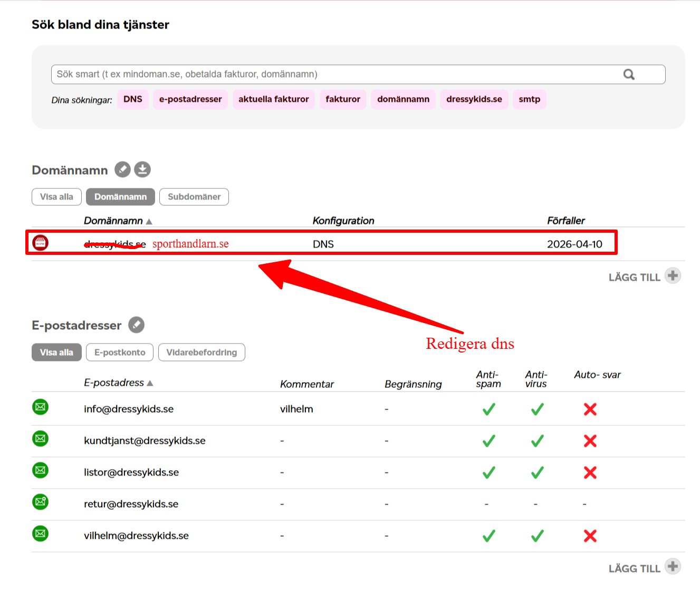The width and height of the screenshot is (700, 600).
Task: Click the plus icon under the email list
Action: point(673,566)
